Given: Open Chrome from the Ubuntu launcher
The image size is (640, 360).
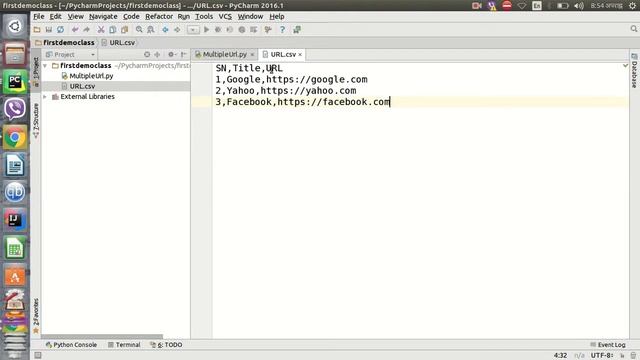Looking at the screenshot, I should coord(15,138).
